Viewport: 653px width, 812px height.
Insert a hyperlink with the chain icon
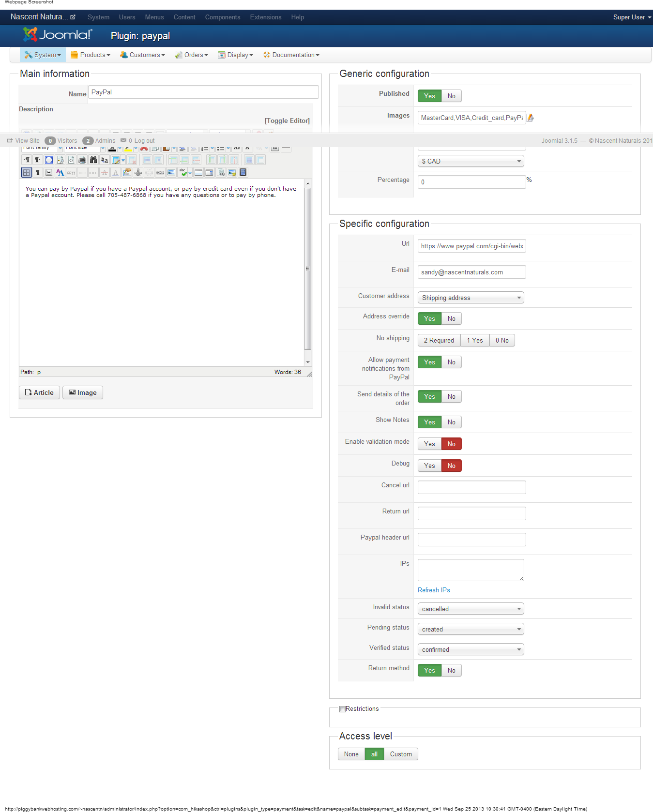point(160,172)
